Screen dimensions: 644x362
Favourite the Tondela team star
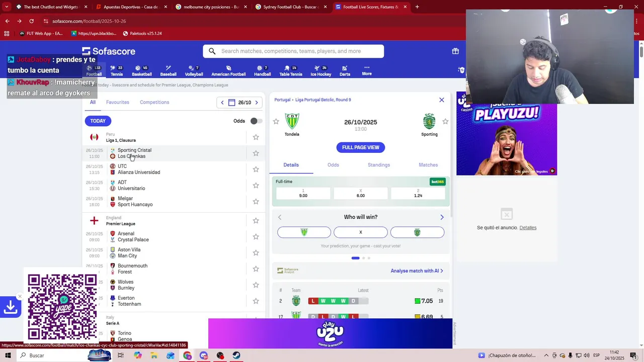point(276,122)
